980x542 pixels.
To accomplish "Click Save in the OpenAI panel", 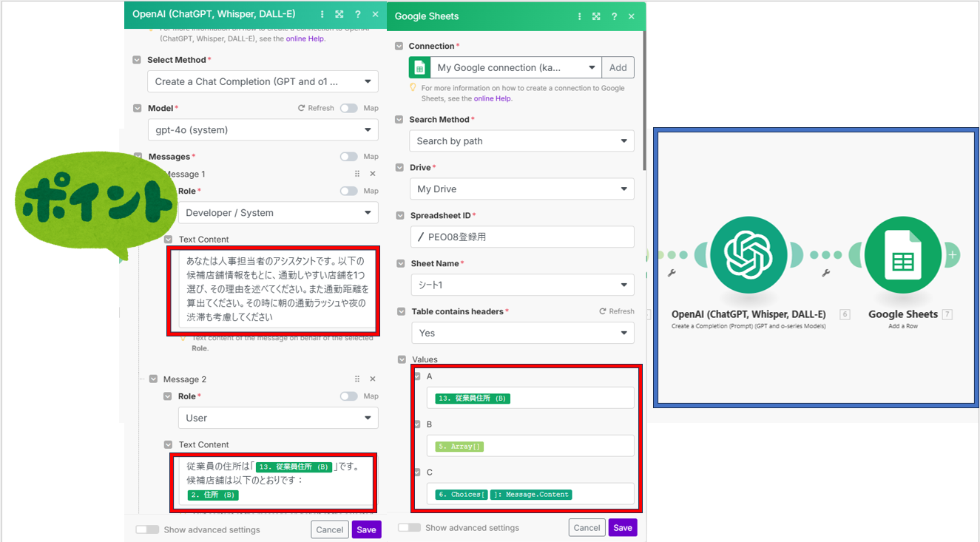I will (366, 529).
